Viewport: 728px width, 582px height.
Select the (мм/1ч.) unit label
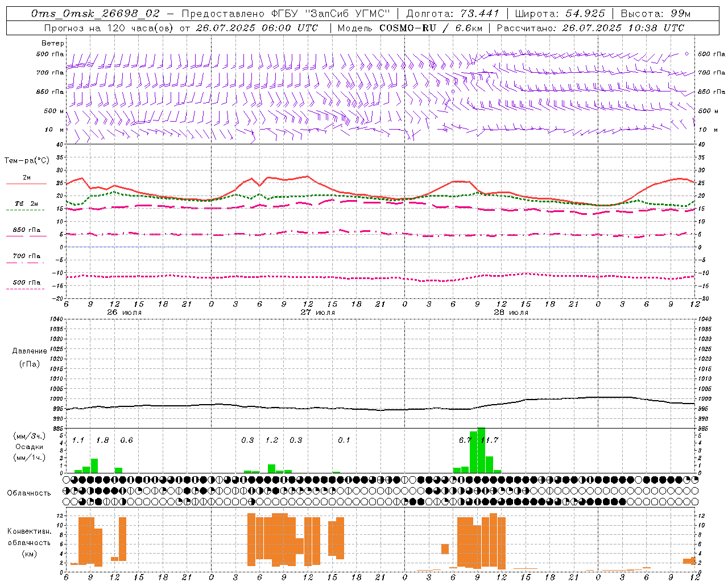[x=30, y=457]
